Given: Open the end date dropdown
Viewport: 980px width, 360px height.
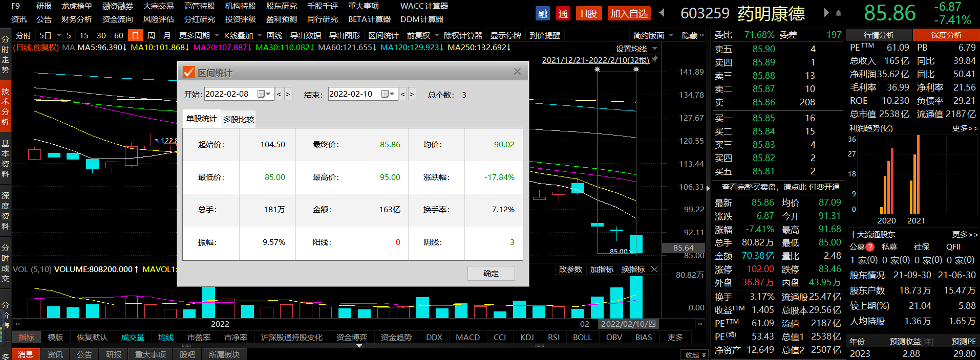Looking at the screenshot, I should (x=392, y=94).
